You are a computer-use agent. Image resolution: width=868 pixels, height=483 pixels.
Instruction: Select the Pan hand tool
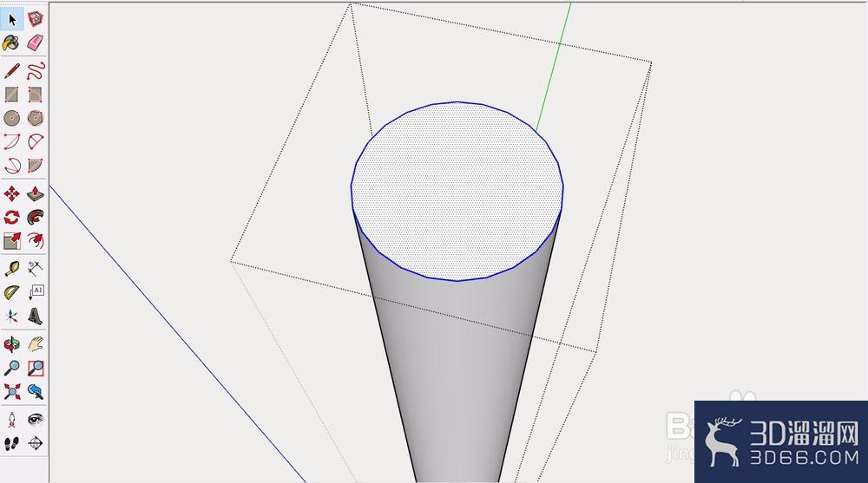[x=36, y=344]
